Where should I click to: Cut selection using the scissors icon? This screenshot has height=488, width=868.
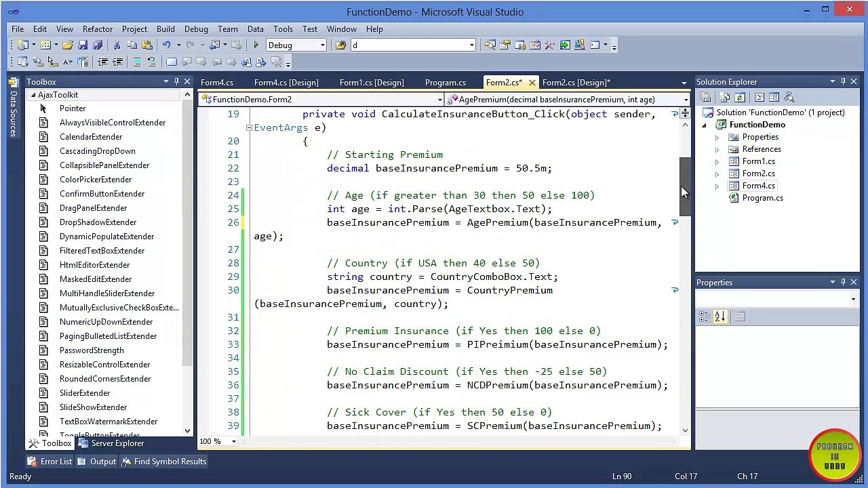(117, 45)
